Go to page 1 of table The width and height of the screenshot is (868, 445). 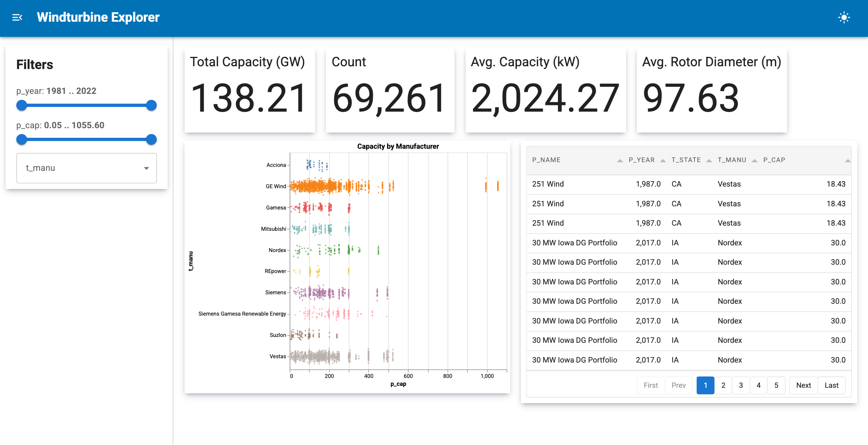point(705,385)
